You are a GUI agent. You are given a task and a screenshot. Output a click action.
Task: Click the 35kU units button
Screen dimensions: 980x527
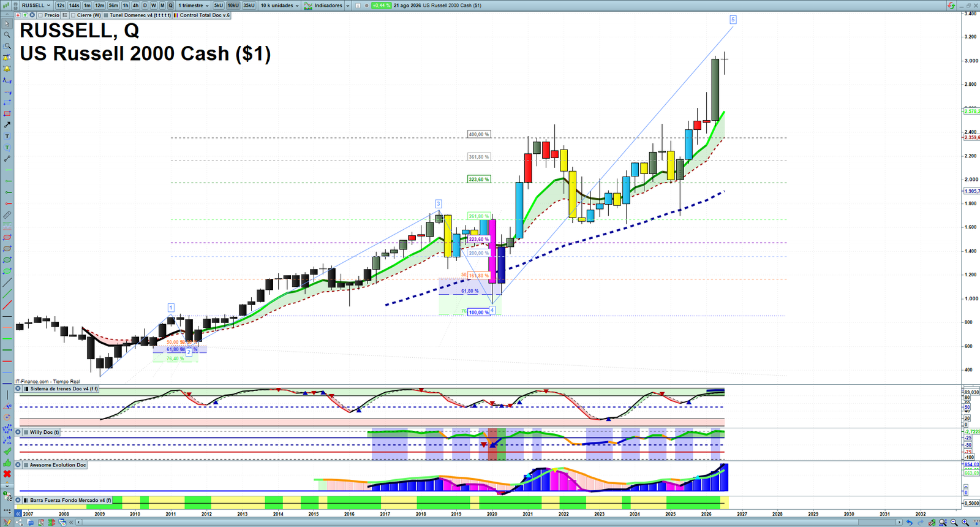249,6
